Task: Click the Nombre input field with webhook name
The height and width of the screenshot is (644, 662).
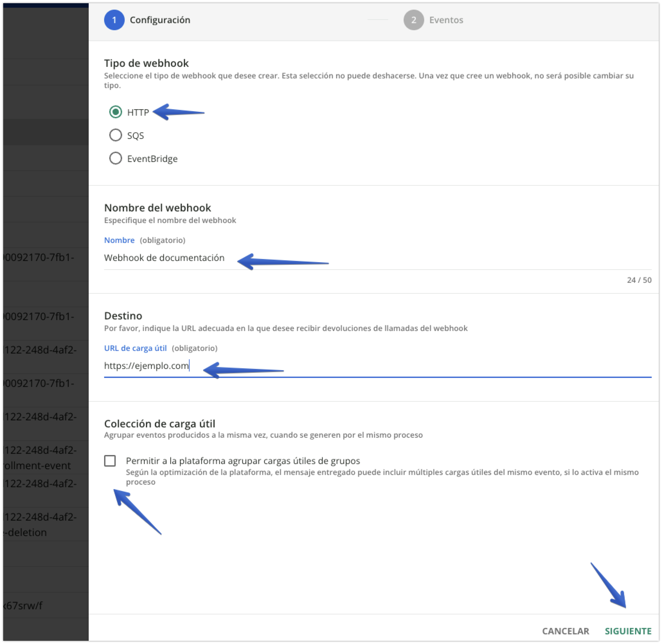Action: [x=378, y=258]
